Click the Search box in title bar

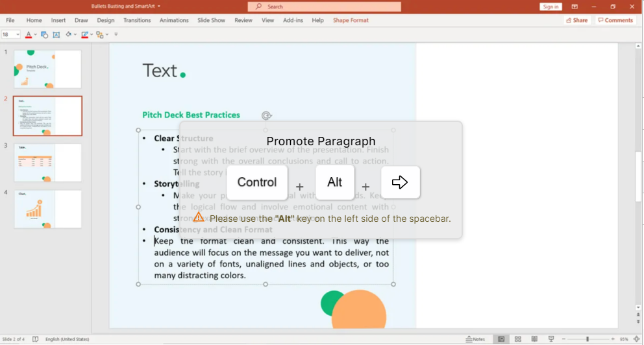(x=325, y=6)
